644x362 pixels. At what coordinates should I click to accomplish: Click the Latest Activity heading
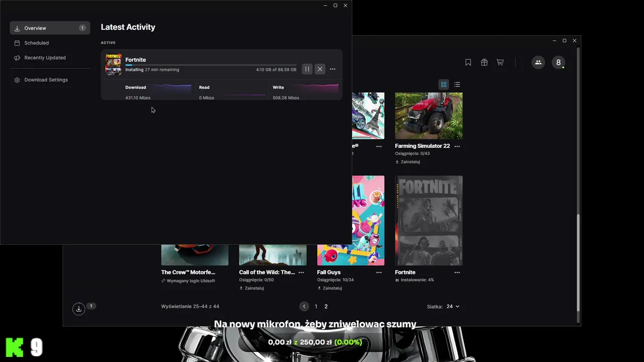click(x=128, y=27)
